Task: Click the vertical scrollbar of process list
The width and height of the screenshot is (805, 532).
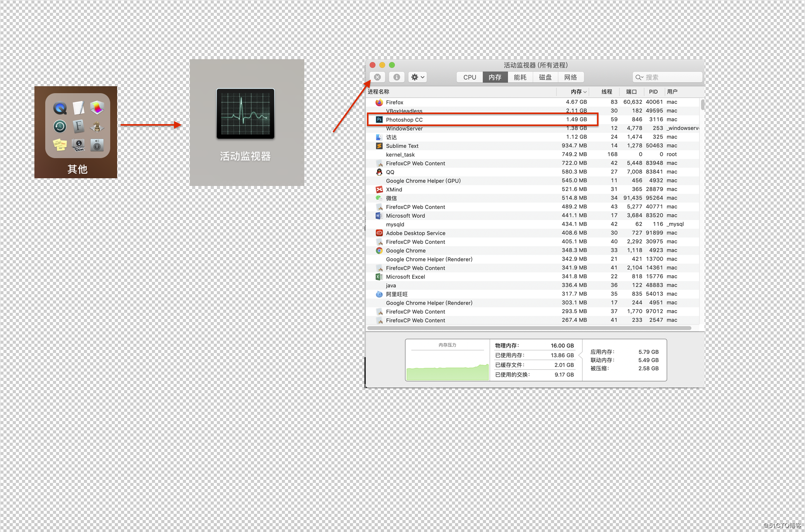Action: point(702,104)
